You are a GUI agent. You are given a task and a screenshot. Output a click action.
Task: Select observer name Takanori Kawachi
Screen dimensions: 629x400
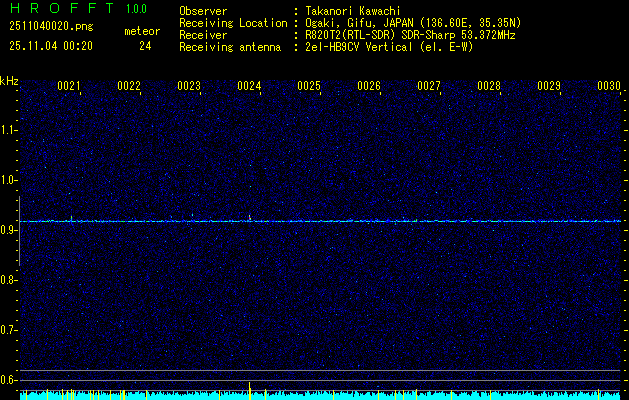click(x=353, y=11)
